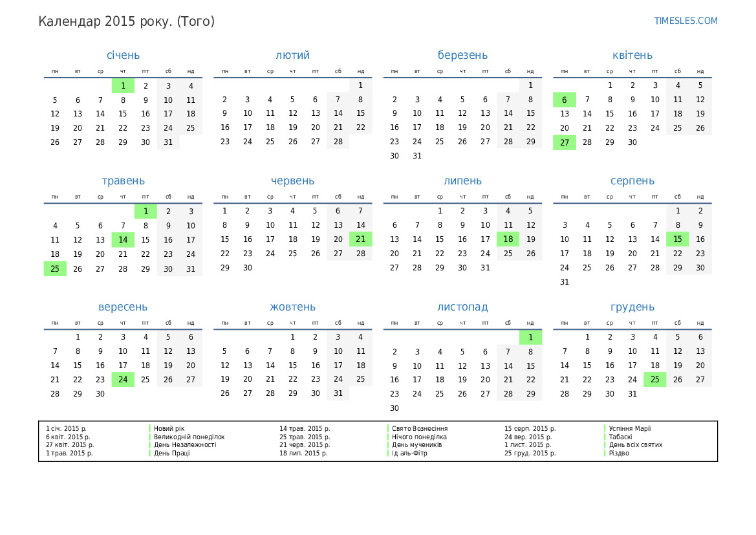Click highlighted November 1 holiday cell
The width and height of the screenshot is (756, 535).
coord(530,337)
